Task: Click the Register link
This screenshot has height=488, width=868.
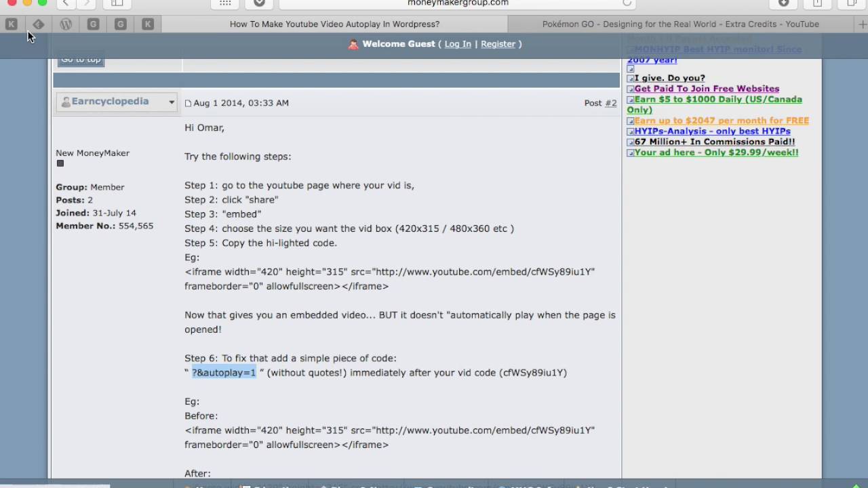Action: pos(498,44)
